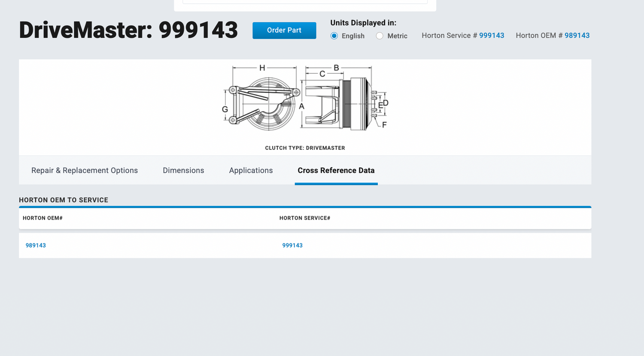The width and height of the screenshot is (644, 356).
Task: Open Horton OEM # 989143 header link
Action: (x=577, y=36)
